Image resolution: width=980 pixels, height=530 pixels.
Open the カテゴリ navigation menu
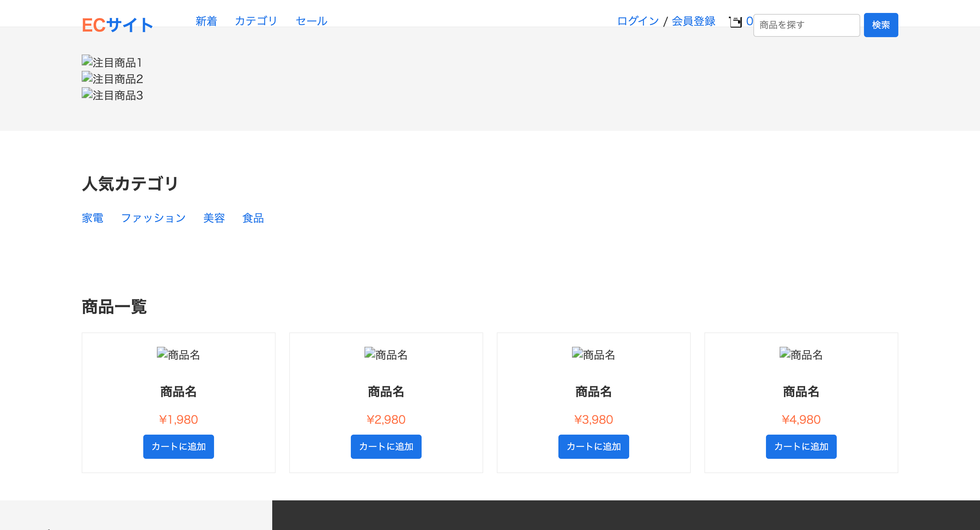coord(256,21)
